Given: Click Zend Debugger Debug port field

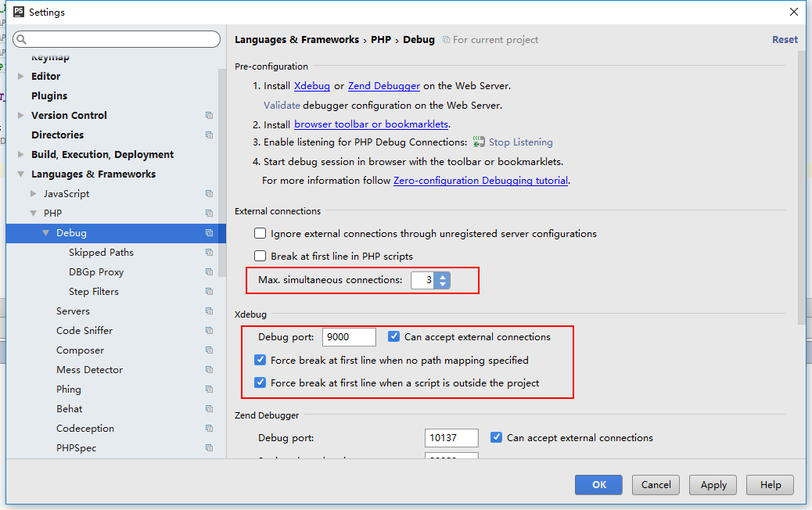Looking at the screenshot, I should [x=451, y=438].
